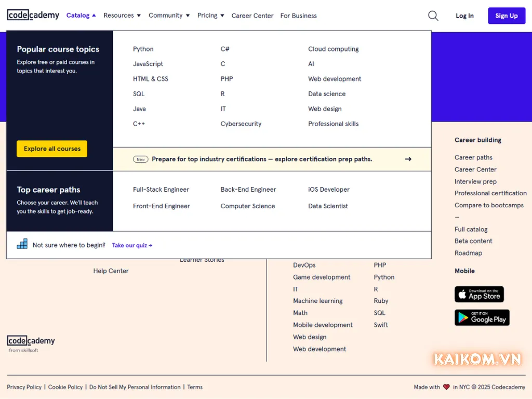Image resolution: width=532 pixels, height=399 pixels.
Task: Click the blue quiz blocks icon near Take our quiz
Action: point(21,244)
